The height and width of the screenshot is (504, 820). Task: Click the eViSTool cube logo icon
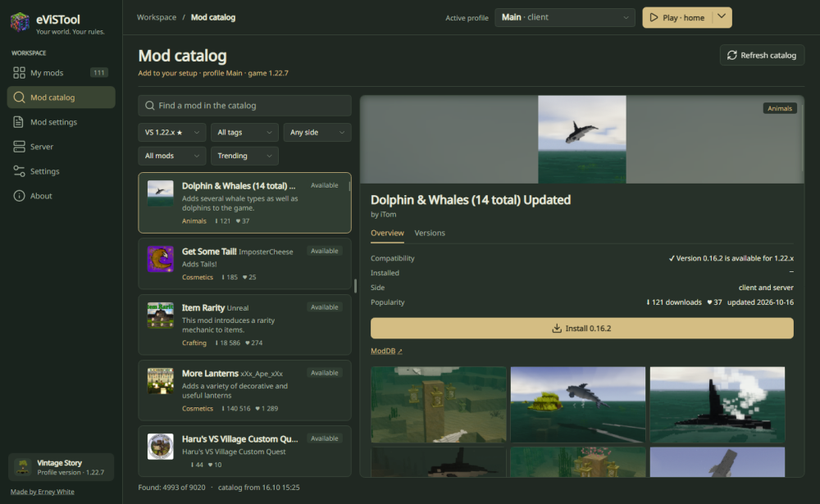20,22
